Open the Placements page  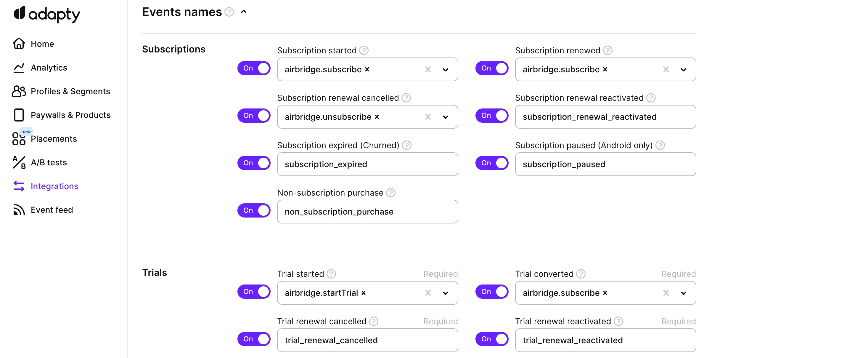[54, 139]
